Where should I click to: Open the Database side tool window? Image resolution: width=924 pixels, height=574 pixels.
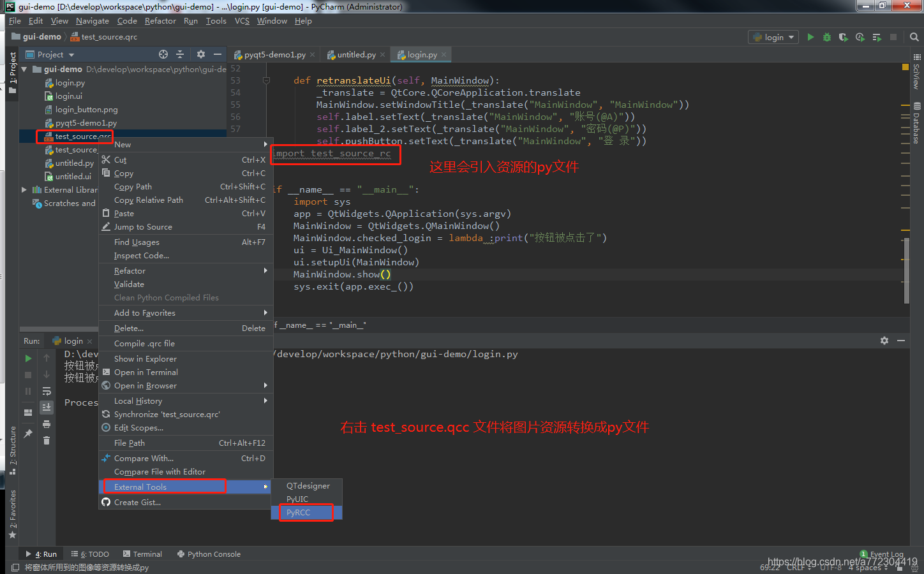coord(917,123)
